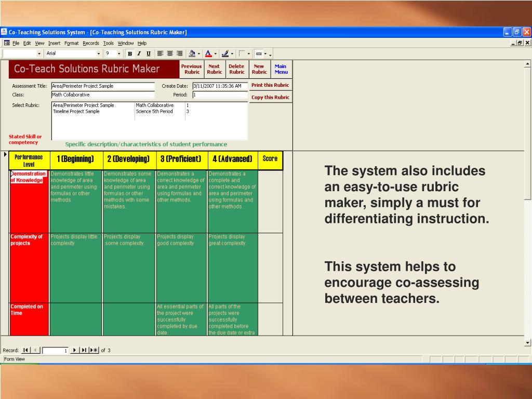
Task: Align text right
Action: [x=179, y=54]
